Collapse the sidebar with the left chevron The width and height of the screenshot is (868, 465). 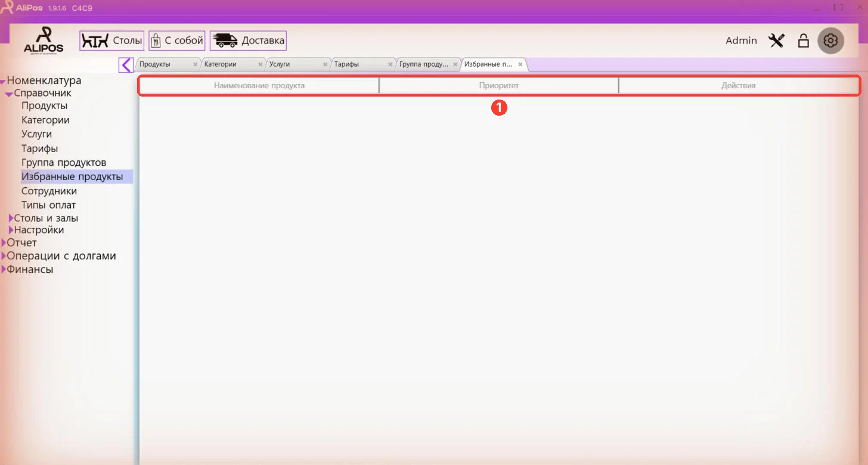click(x=126, y=64)
